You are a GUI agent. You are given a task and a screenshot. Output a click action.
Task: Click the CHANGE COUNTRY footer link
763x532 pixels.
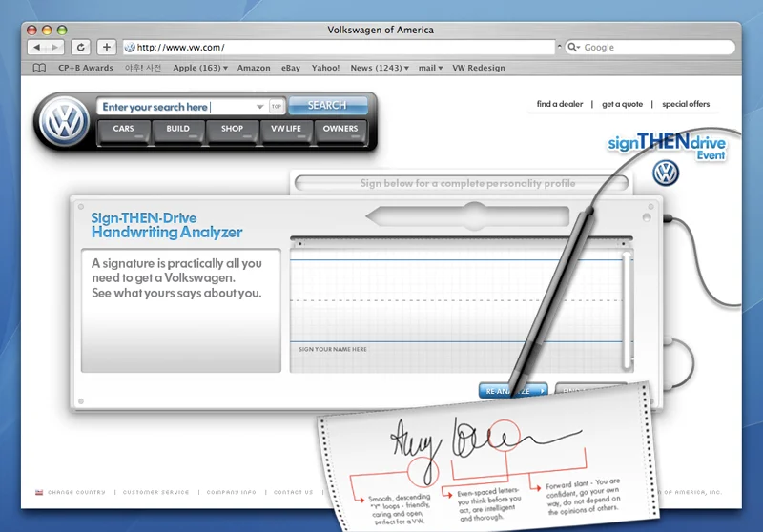tap(76, 492)
